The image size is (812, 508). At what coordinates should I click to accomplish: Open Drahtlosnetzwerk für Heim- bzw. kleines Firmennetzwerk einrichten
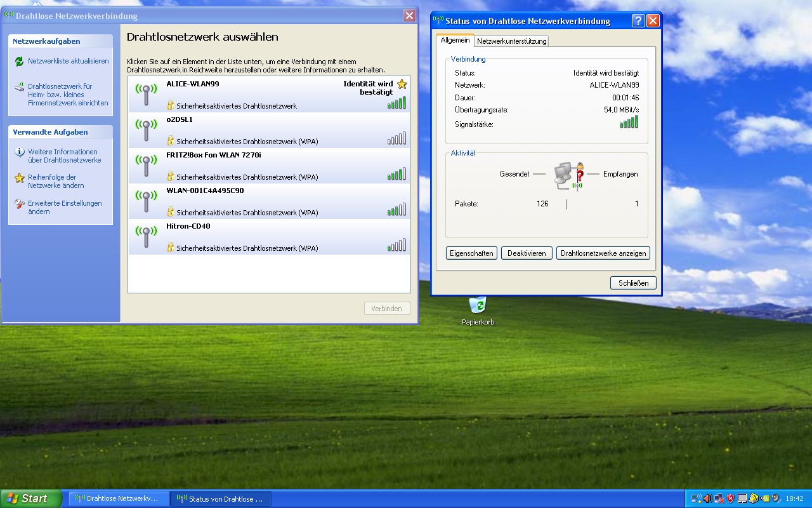pyautogui.click(x=68, y=95)
